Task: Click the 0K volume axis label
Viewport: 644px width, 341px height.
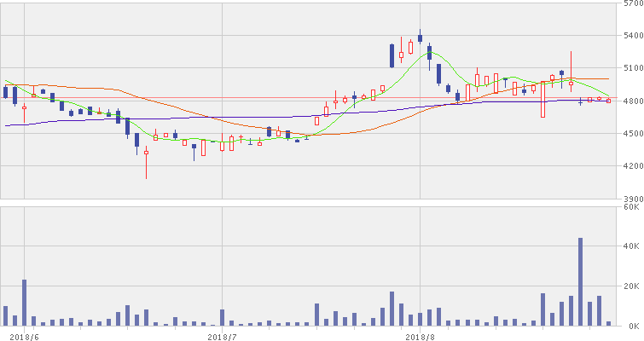Action: pyautogui.click(x=632, y=326)
